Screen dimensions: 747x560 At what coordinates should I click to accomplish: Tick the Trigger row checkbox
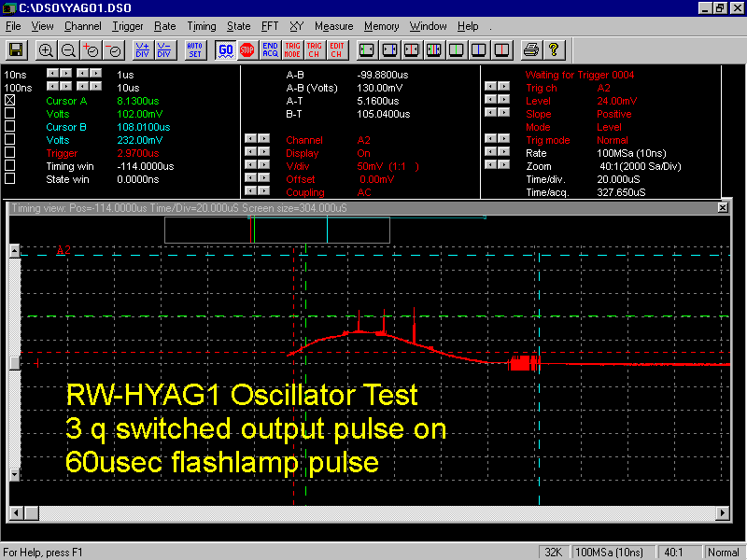click(10, 152)
